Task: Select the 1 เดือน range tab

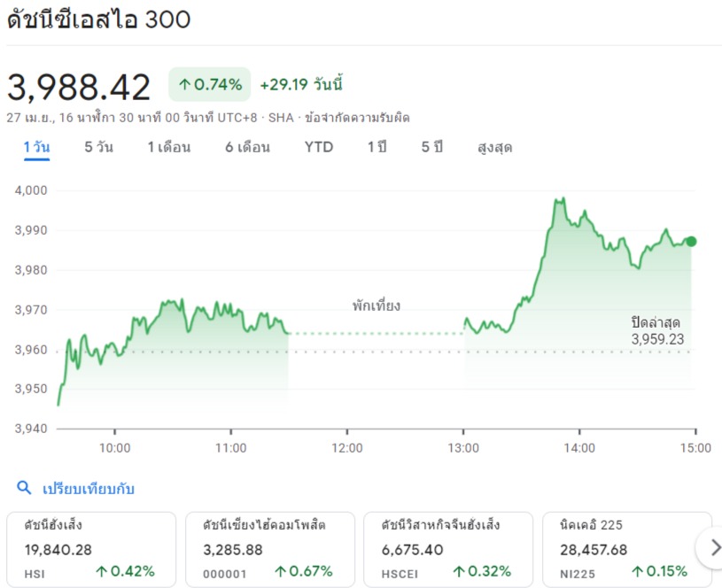Action: (x=169, y=147)
